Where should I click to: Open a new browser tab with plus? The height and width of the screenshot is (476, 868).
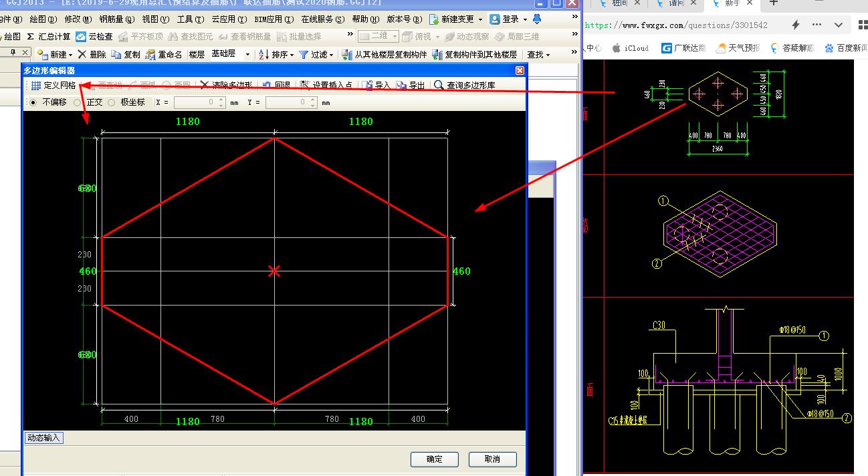[x=774, y=3]
